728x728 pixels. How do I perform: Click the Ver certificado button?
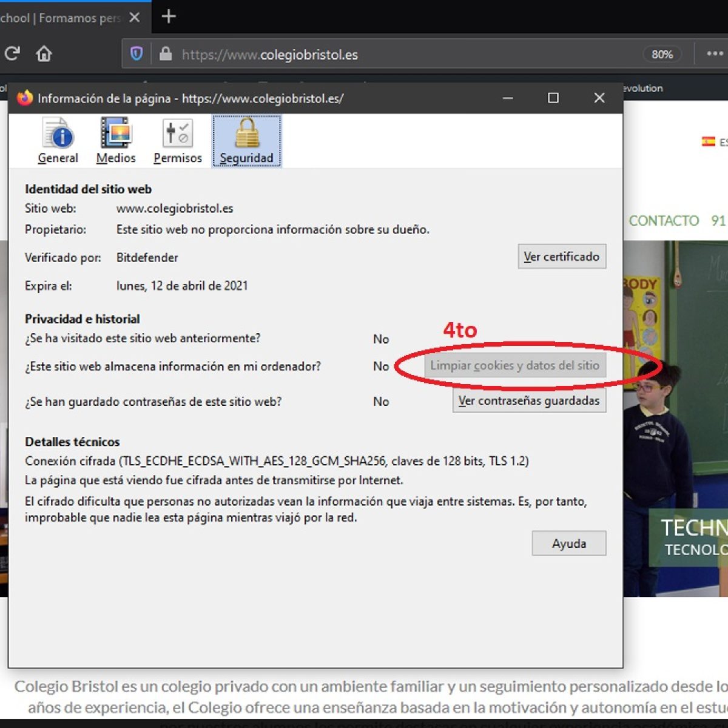click(x=562, y=257)
